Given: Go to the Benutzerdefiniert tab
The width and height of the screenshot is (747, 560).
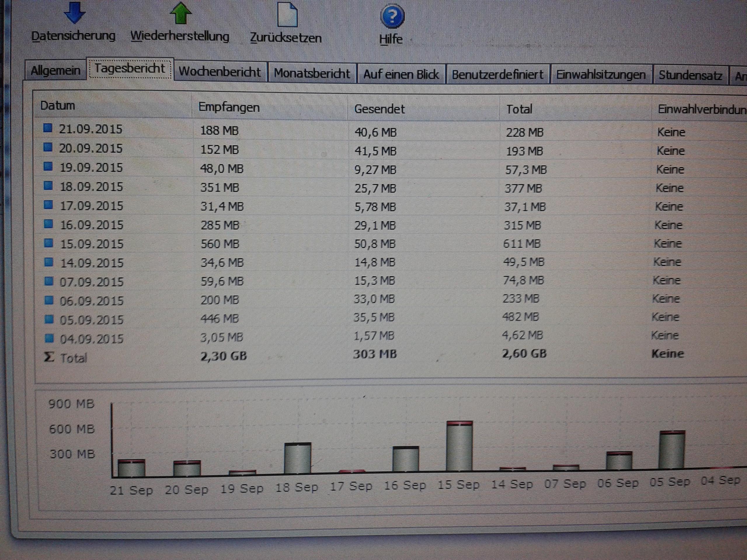Looking at the screenshot, I should [x=497, y=75].
